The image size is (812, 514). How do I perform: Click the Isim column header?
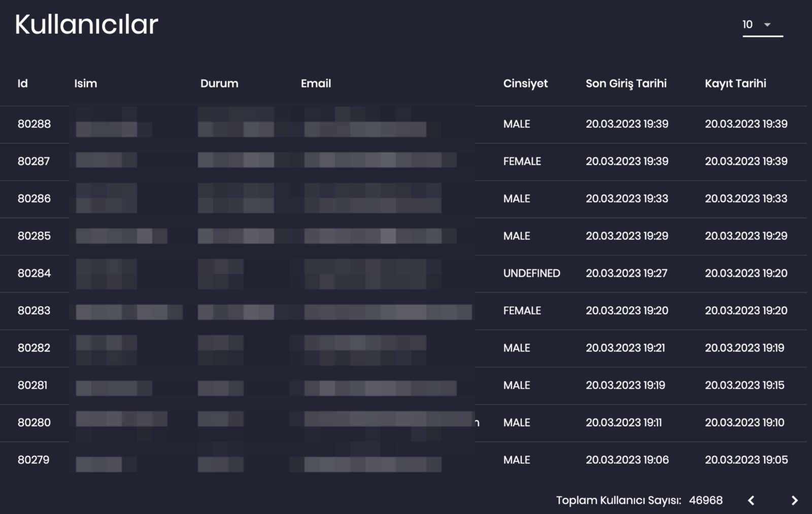(86, 84)
